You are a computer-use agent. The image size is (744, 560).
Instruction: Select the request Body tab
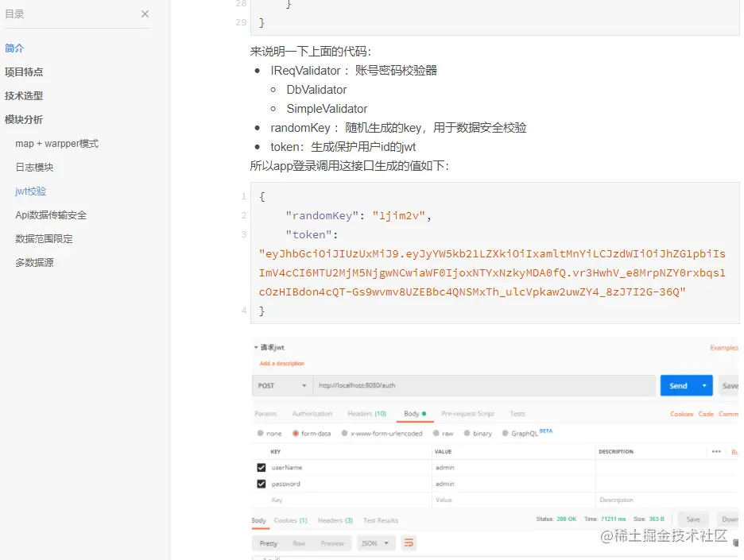click(415, 414)
